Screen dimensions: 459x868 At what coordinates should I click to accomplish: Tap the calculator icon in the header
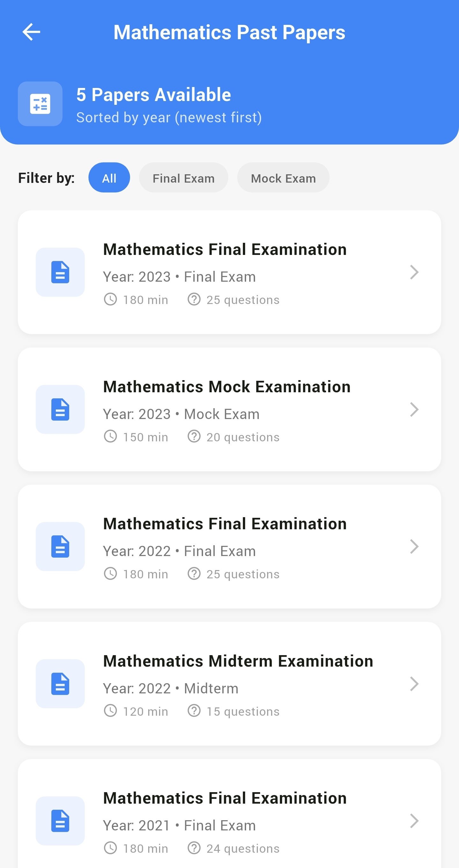click(x=40, y=104)
